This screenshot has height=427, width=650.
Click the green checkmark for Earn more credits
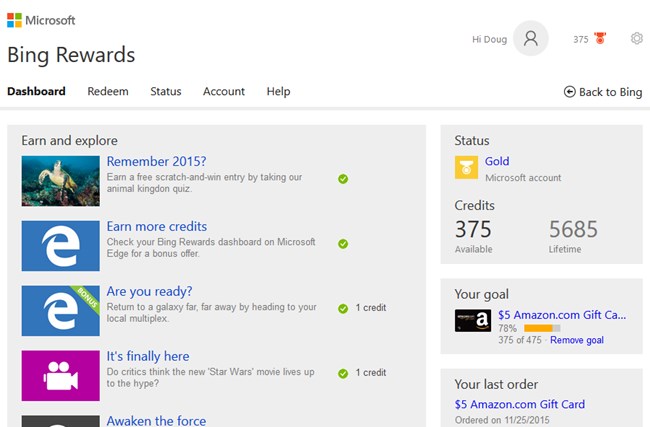(343, 244)
